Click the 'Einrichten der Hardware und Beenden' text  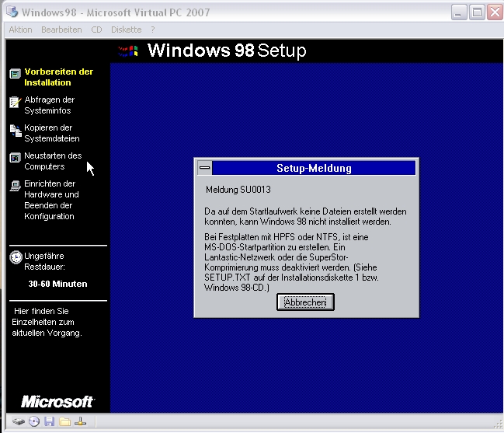click(51, 200)
